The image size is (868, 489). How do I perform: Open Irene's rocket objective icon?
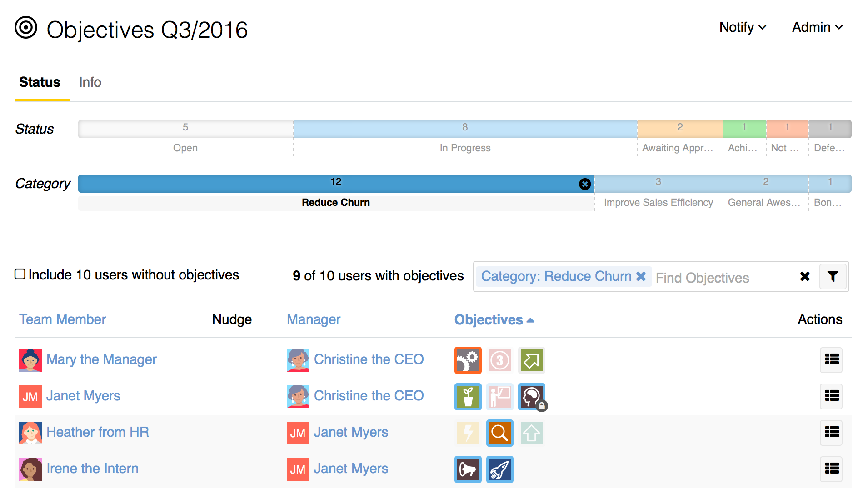pyautogui.click(x=499, y=469)
